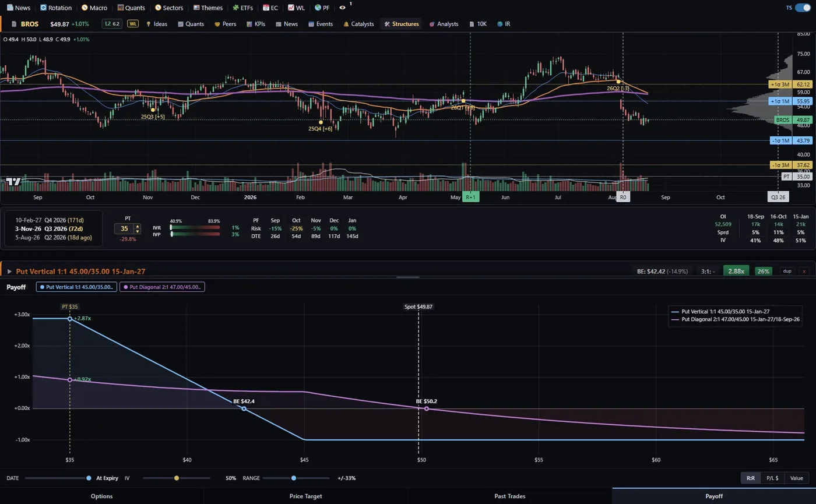Click the IVP gauge bar

(x=195, y=234)
